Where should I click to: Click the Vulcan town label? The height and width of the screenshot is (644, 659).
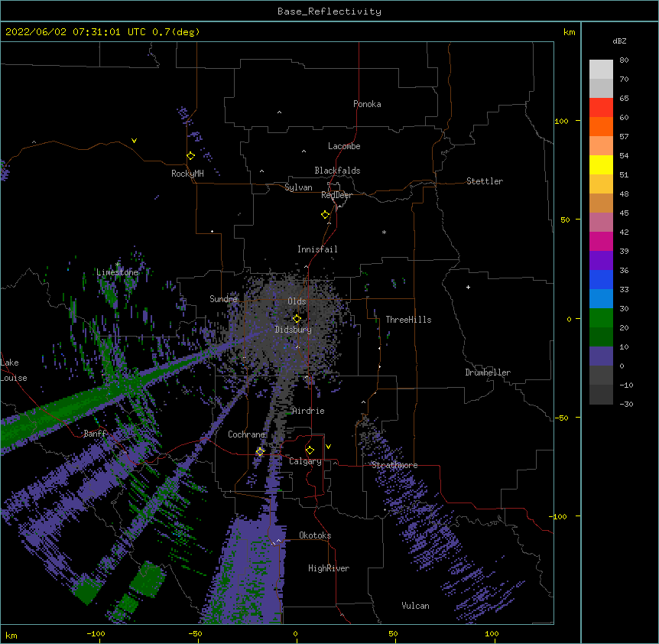click(415, 606)
